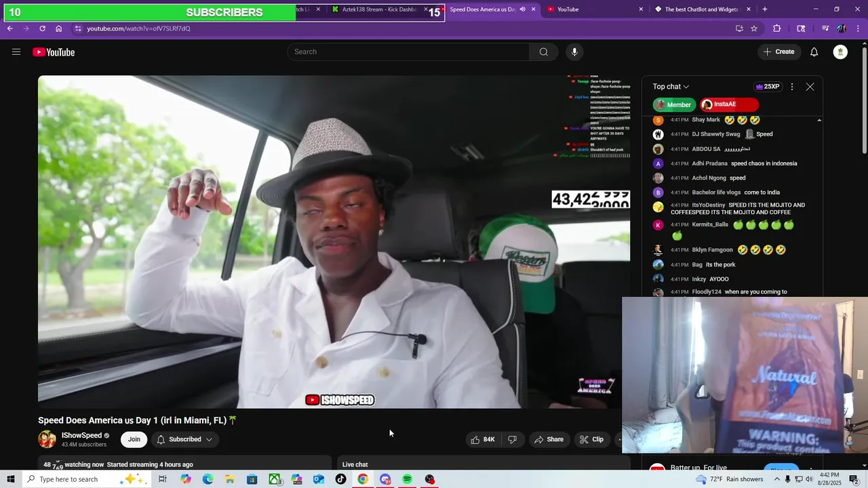Open the IShowSpeed channel name link
This screenshot has height=488, width=868.
coord(81,436)
